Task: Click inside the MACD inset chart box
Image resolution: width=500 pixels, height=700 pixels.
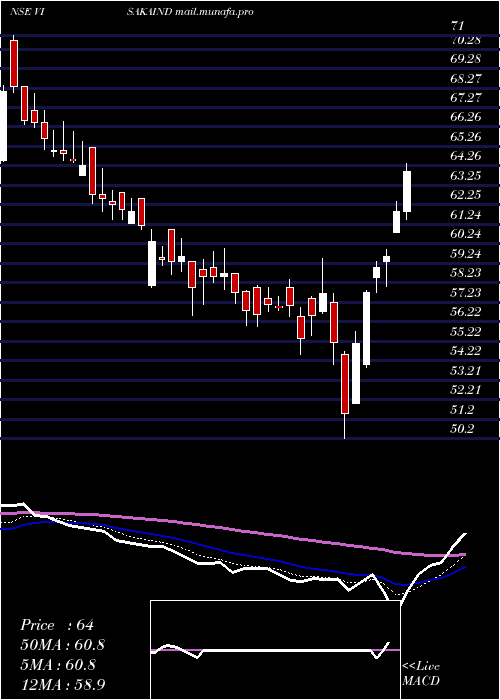Action: (x=275, y=650)
